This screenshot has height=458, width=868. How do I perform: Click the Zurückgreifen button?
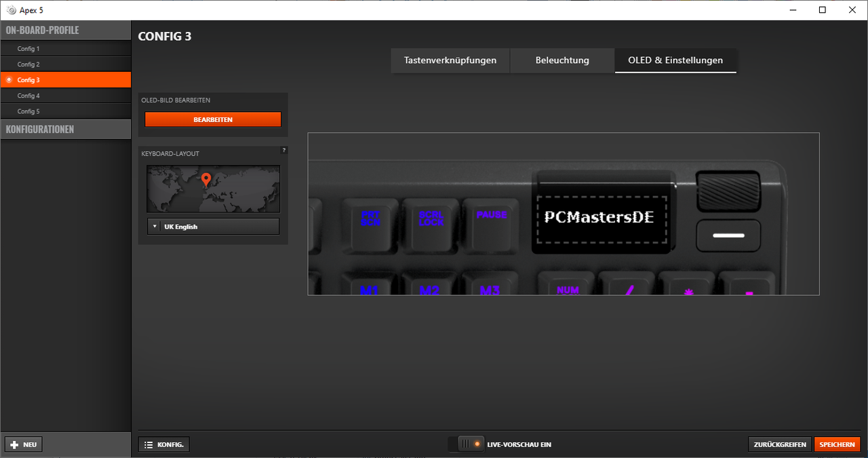(780, 444)
